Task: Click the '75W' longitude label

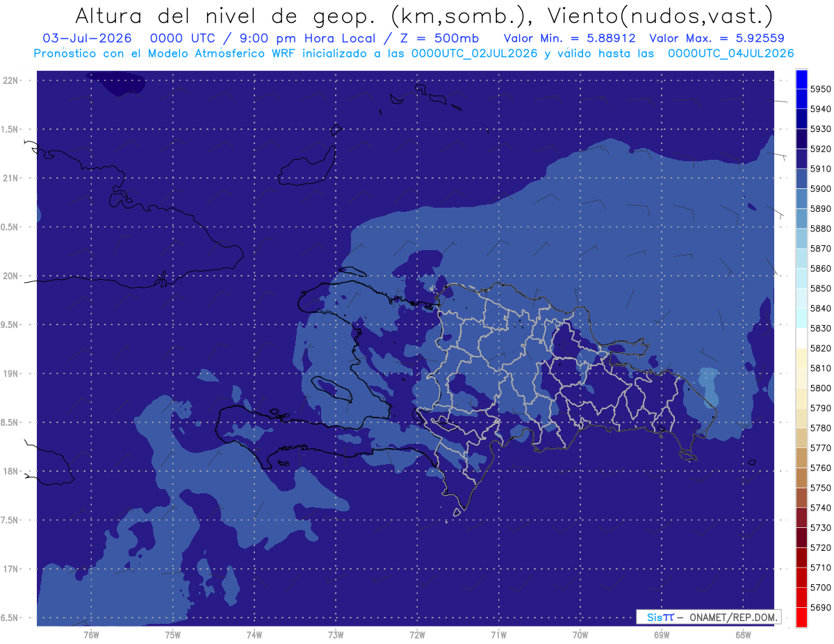Action: (172, 634)
